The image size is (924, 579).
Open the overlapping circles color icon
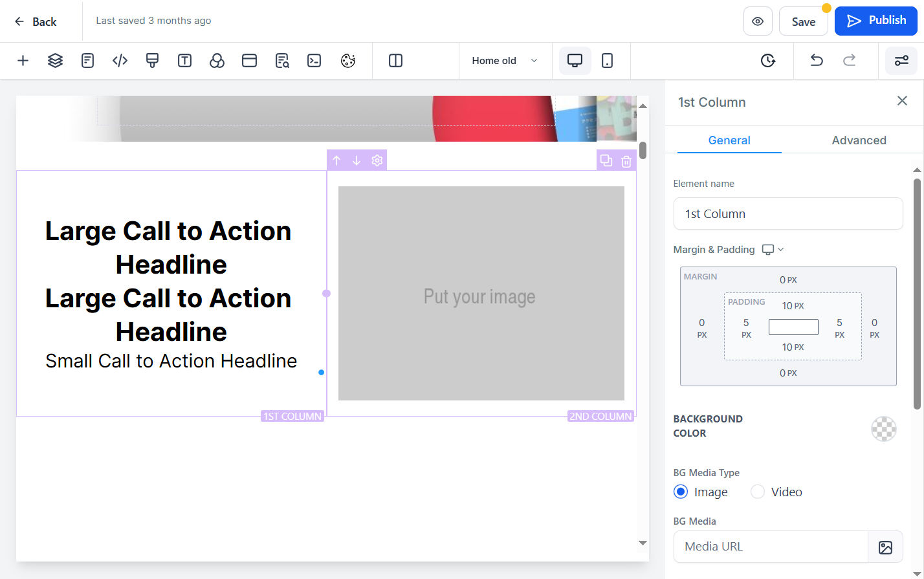coord(217,61)
